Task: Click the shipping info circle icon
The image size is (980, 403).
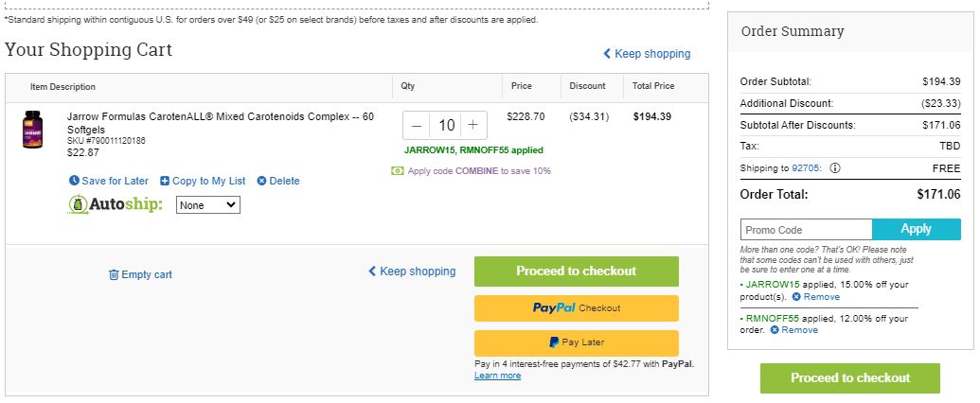Action: pyautogui.click(x=834, y=168)
